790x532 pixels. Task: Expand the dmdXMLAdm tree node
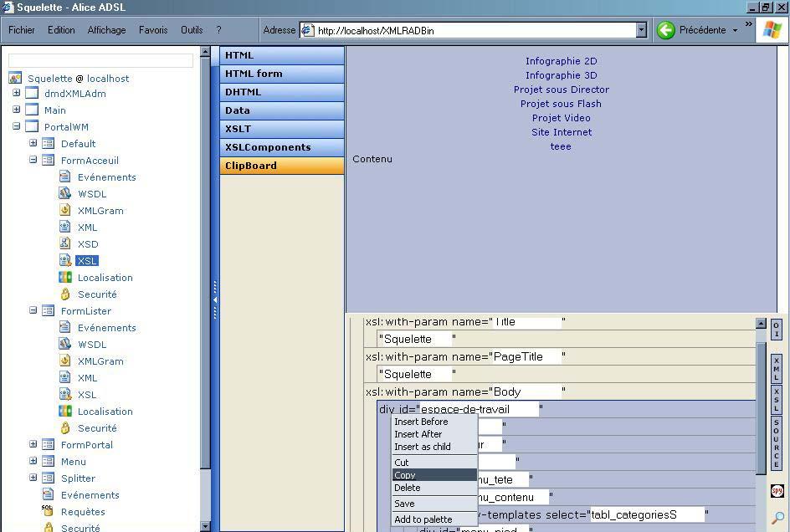[16, 94]
